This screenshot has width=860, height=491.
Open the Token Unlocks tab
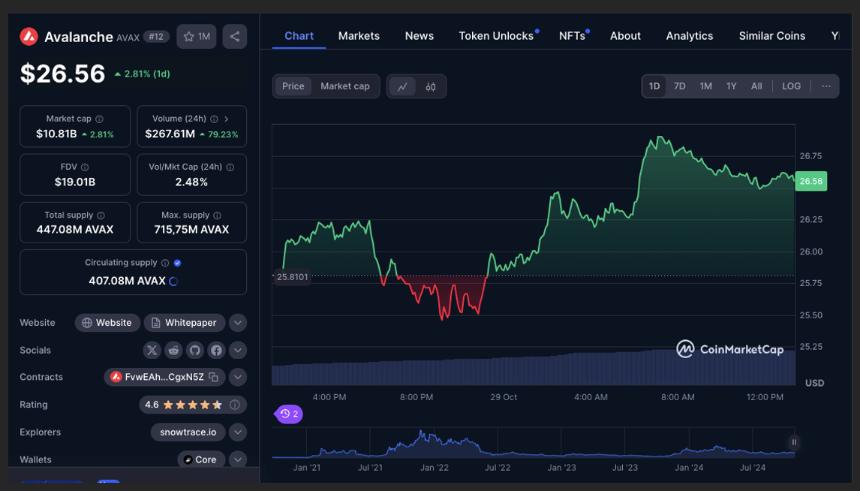[x=496, y=36]
